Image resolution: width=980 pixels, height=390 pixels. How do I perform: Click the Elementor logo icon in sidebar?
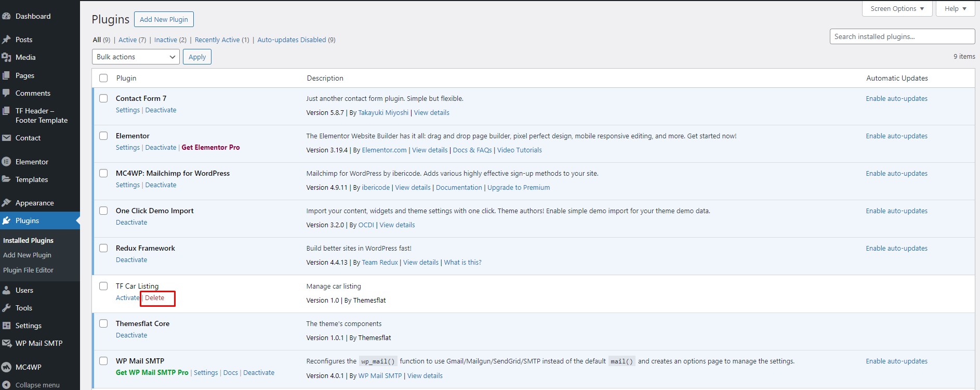tap(6, 162)
